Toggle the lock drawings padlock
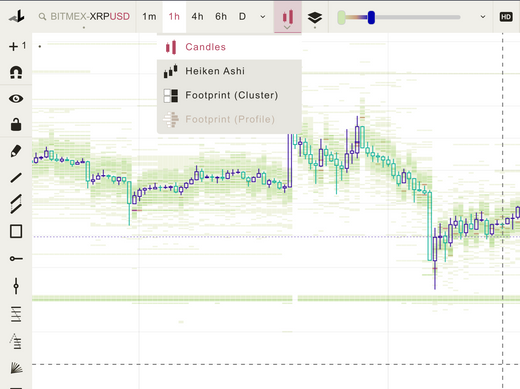Viewport: 520px width, 389px height. (16, 125)
